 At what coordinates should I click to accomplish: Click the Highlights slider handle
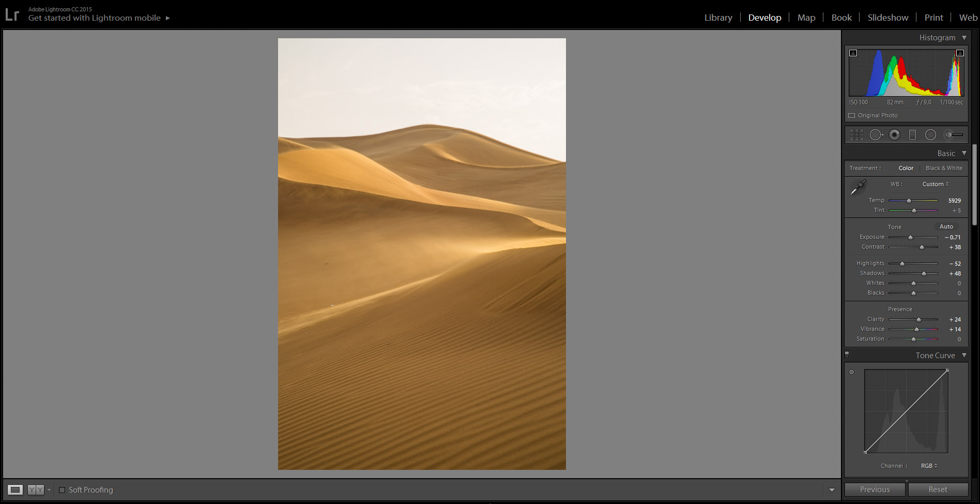coord(902,264)
